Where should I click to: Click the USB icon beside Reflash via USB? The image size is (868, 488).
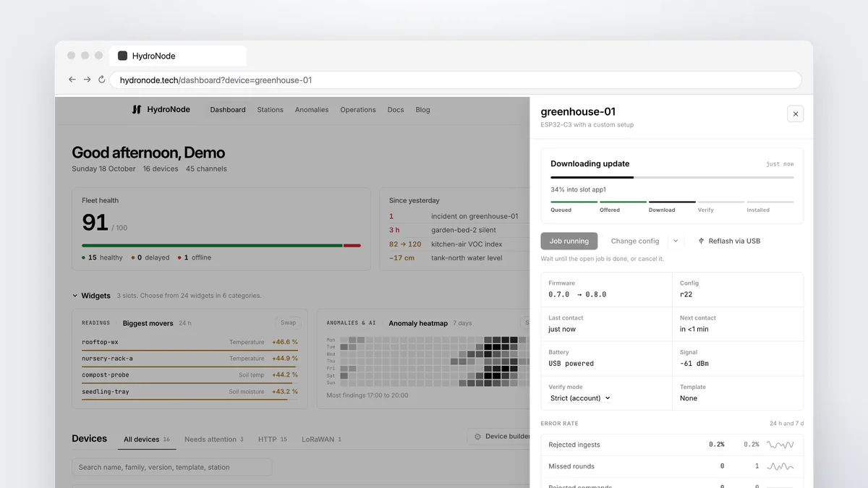click(701, 241)
